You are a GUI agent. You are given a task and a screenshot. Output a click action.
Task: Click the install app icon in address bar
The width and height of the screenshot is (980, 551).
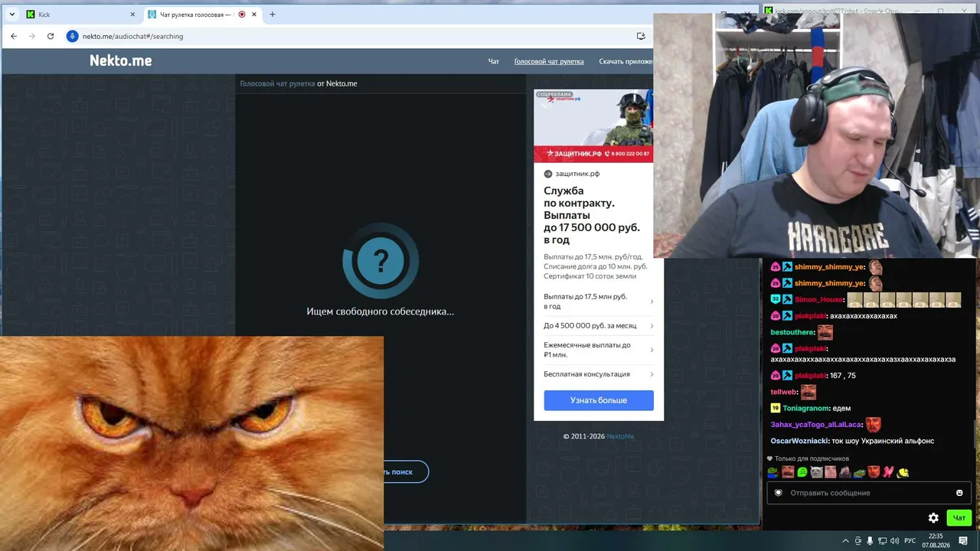click(642, 36)
